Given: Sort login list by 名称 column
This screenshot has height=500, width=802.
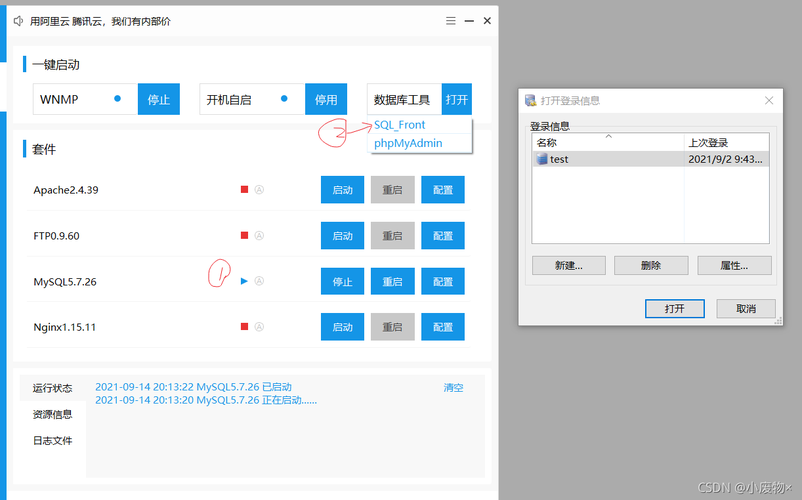Looking at the screenshot, I should tap(608, 142).
